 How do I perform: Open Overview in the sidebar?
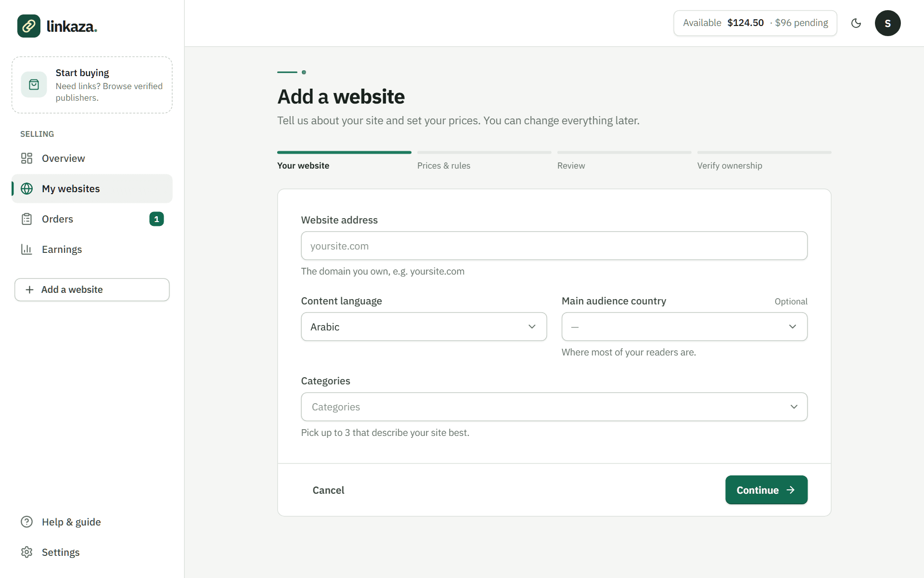point(92,158)
